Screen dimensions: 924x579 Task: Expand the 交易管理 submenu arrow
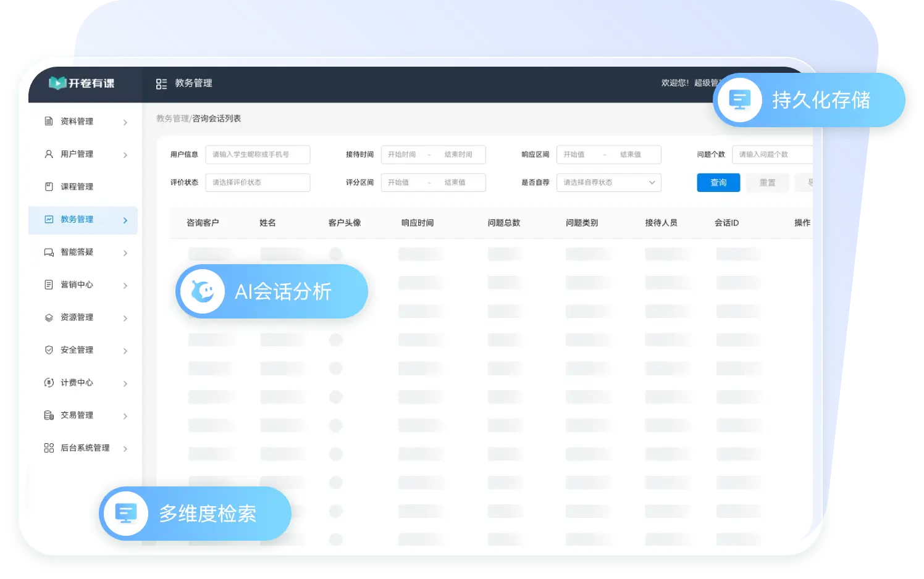point(125,417)
